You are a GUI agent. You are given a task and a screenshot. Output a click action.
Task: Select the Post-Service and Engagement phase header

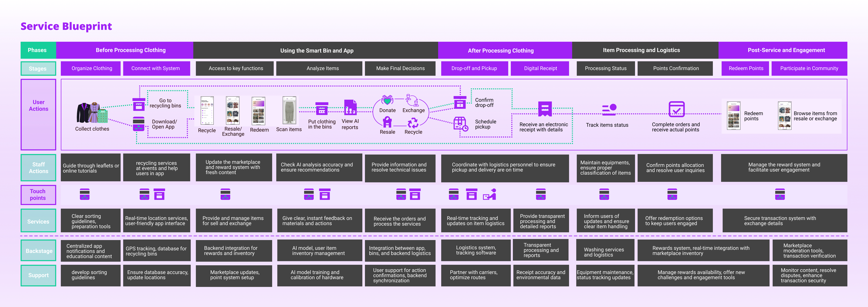tap(786, 50)
